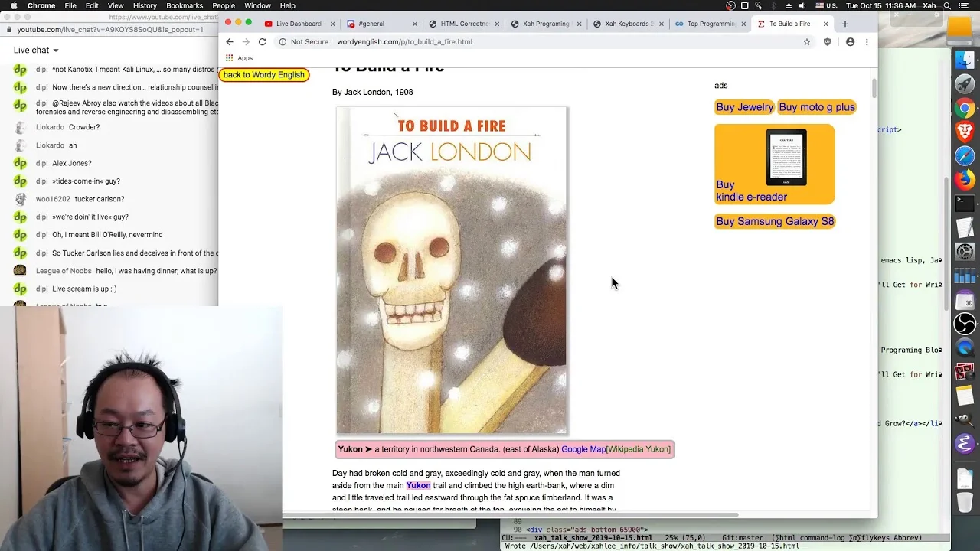
Task: Open Chrome's three-dot menu
Action: (x=867, y=42)
